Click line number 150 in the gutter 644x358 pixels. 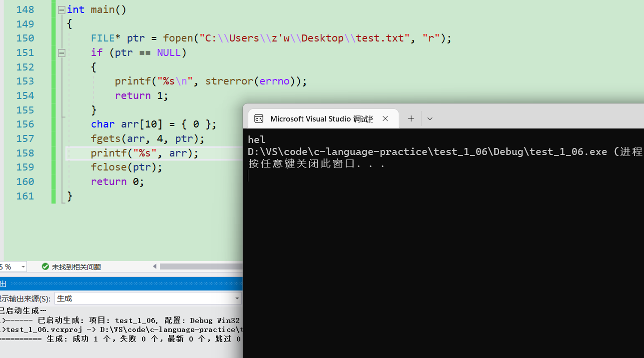click(x=25, y=38)
